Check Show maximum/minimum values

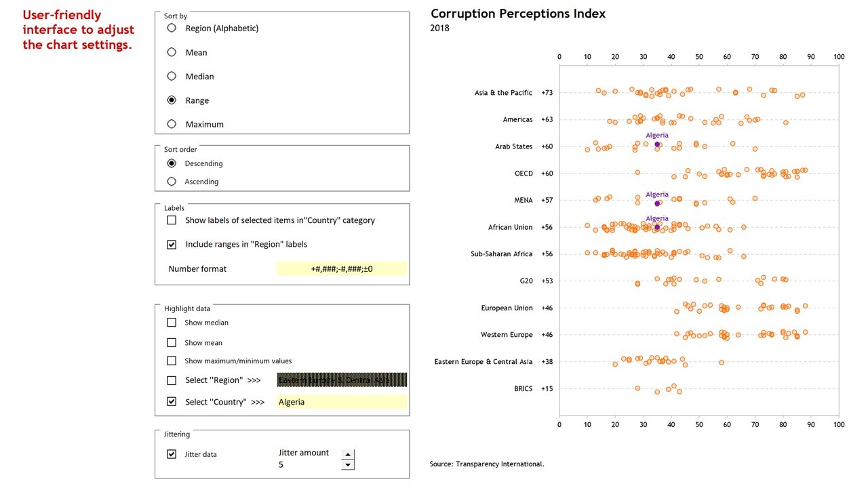(172, 361)
